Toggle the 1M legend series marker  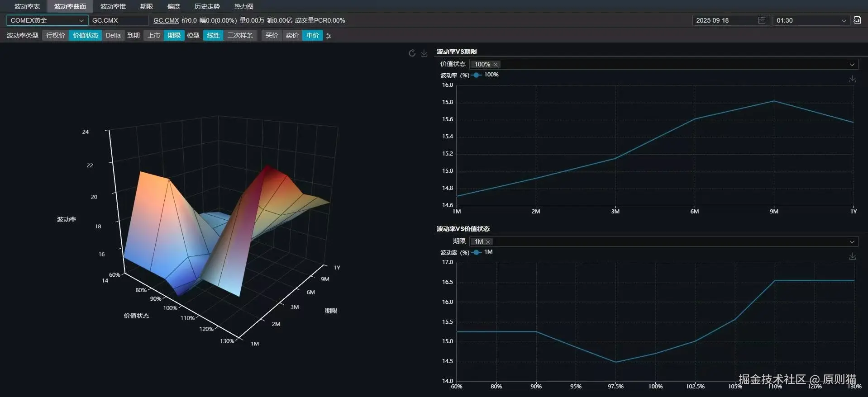point(476,252)
